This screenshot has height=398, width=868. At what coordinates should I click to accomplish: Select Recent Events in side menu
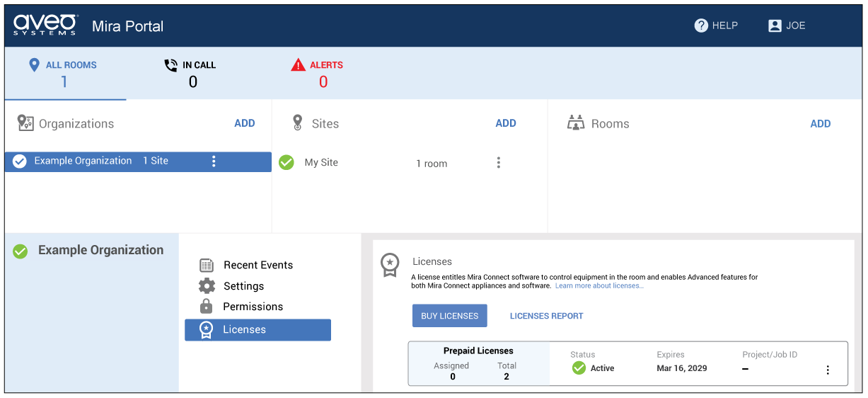(x=257, y=265)
